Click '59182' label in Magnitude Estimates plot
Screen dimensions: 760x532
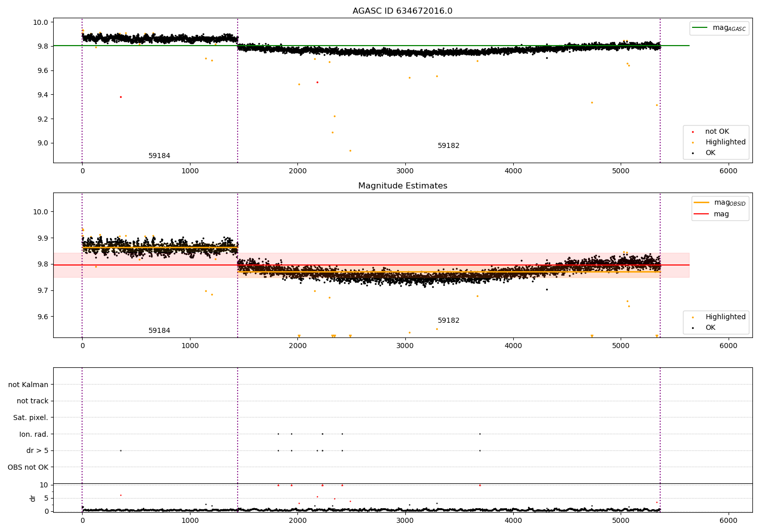(x=448, y=321)
